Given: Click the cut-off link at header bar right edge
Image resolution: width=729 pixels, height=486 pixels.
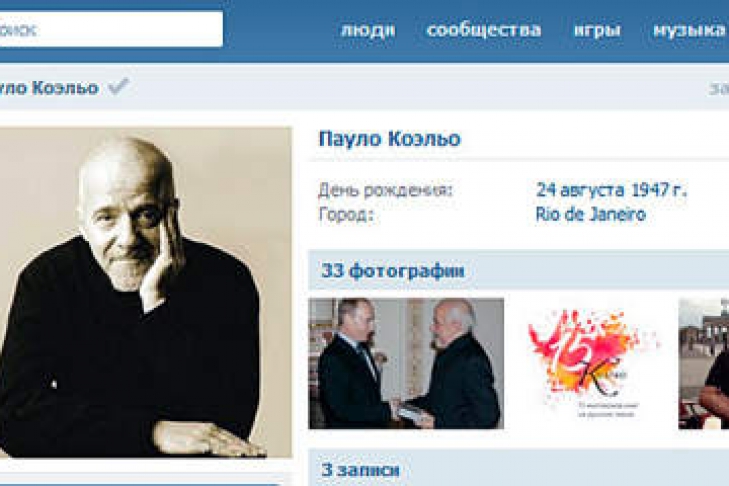Looking at the screenshot, I should point(719,88).
